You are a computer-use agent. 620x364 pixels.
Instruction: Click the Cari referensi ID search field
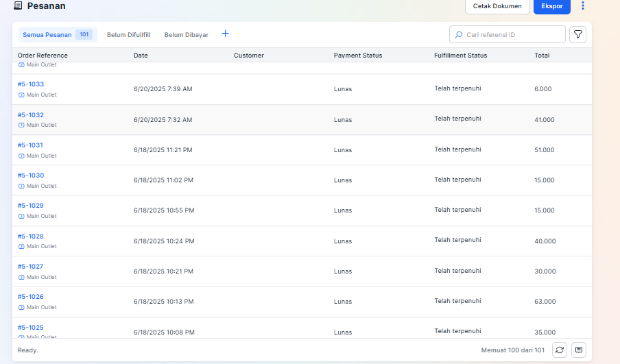pos(513,34)
